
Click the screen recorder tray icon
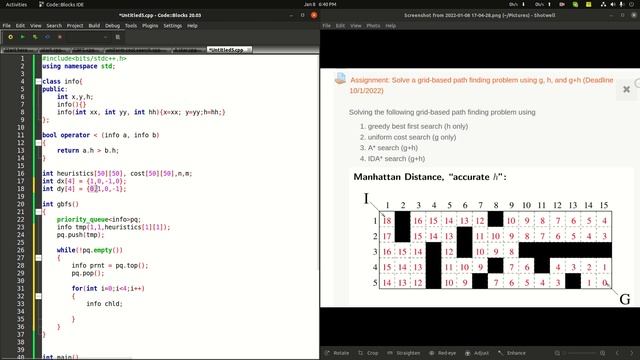coord(562,4)
